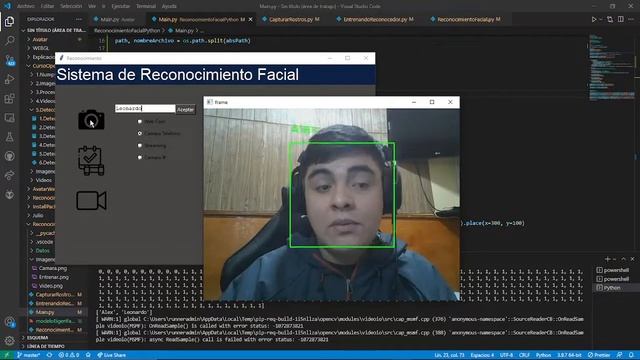The image size is (640, 360).
Task: Click the sync changes icon in status bar
Action: pyautogui.click(x=49, y=355)
